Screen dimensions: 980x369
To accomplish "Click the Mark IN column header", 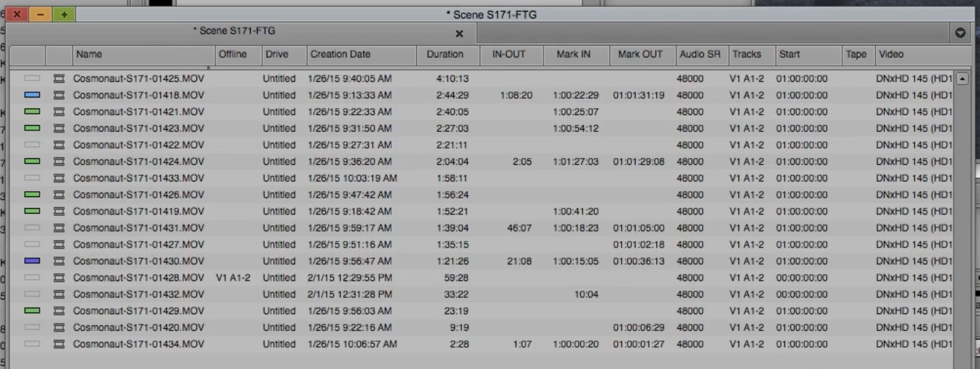I will (x=573, y=55).
